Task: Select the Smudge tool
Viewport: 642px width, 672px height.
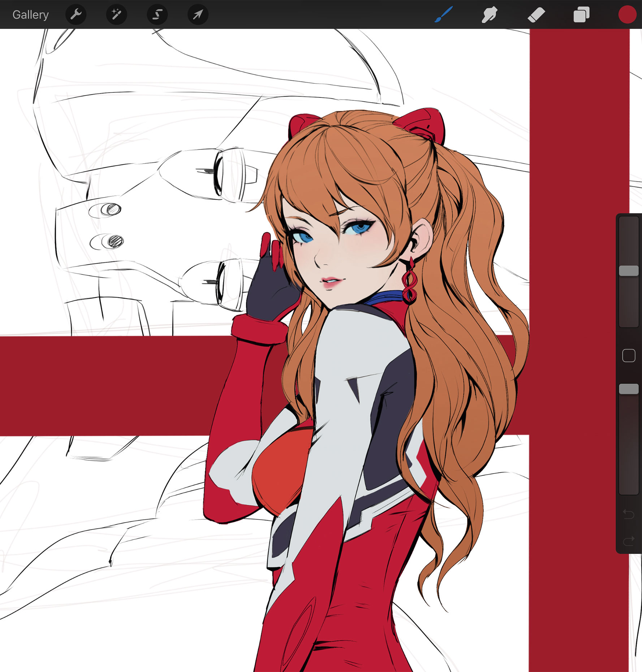Action: tap(490, 15)
